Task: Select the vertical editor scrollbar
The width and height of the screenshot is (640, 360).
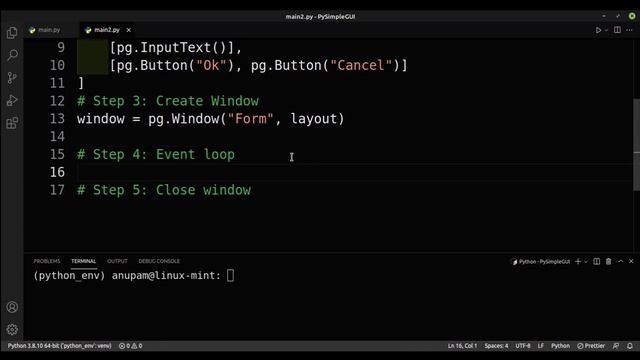Action: pos(636,144)
